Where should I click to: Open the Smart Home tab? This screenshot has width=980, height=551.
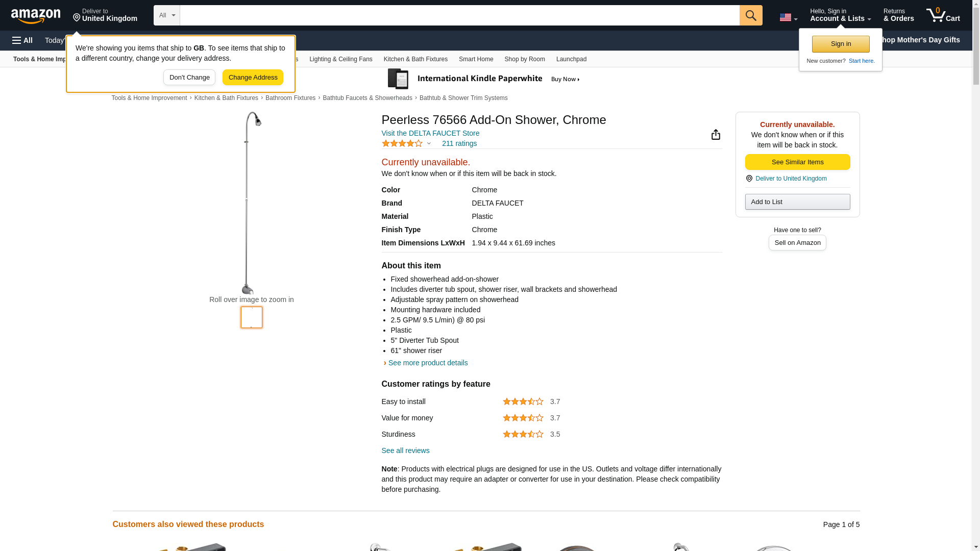point(476,59)
